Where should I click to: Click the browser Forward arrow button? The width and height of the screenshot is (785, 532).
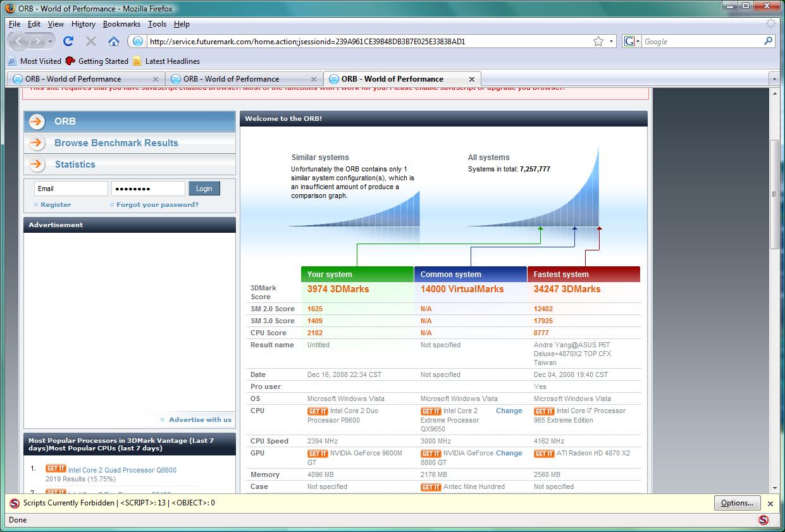(x=39, y=41)
